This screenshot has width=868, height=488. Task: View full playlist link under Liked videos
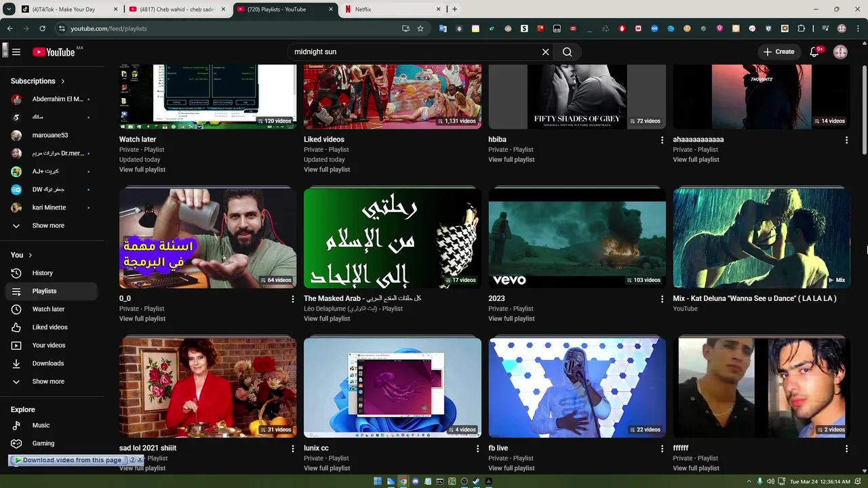coord(327,170)
